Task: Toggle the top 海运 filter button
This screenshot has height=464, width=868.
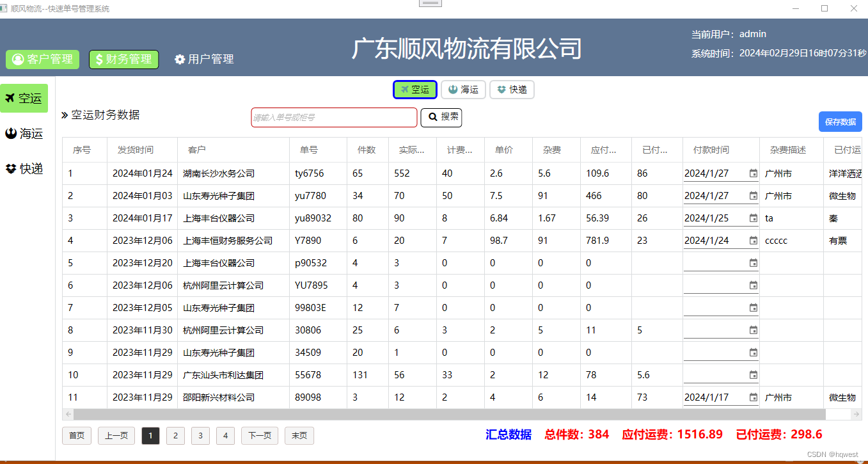Action: pos(463,90)
